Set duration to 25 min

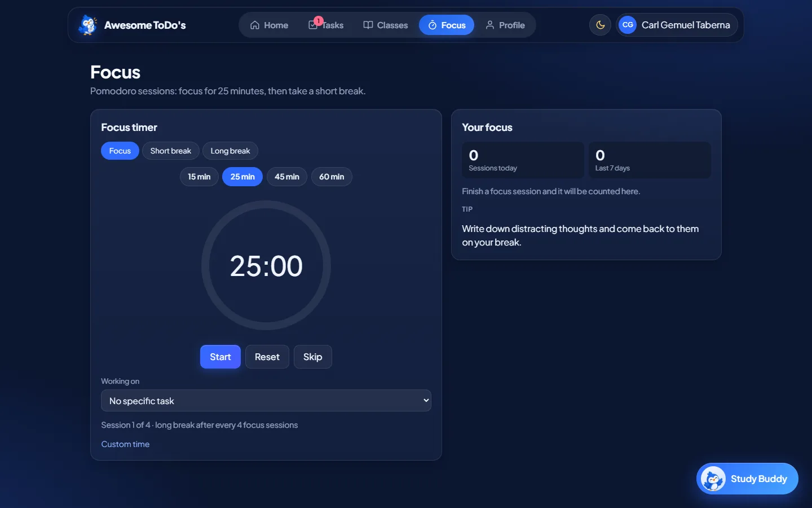tap(242, 177)
